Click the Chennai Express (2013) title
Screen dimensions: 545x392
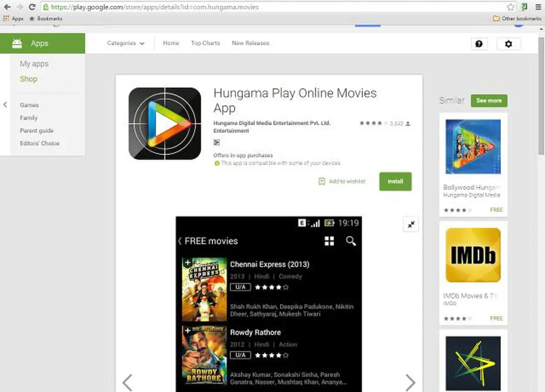(269, 265)
